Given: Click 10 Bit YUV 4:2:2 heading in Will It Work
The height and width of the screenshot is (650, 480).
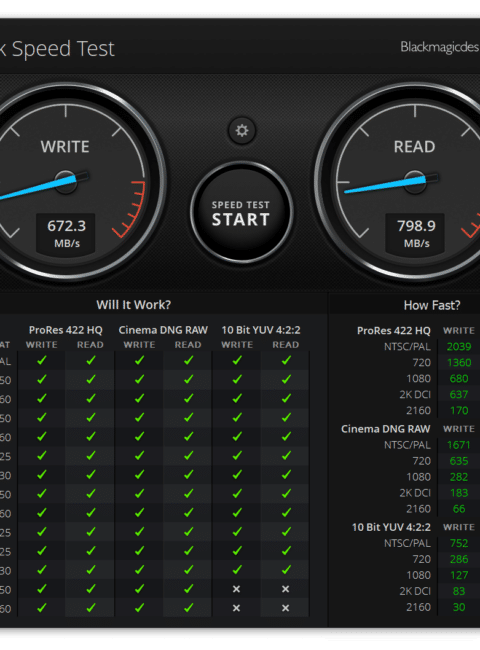Looking at the screenshot, I should (261, 330).
